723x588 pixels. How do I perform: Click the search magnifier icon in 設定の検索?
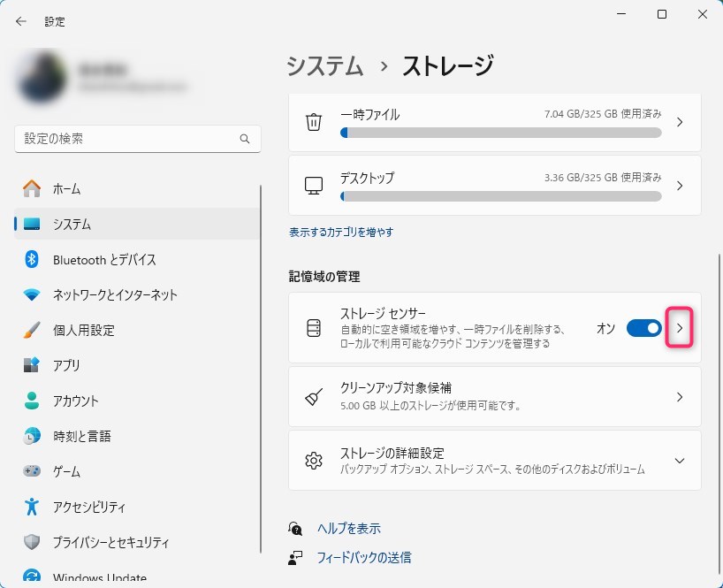pos(245,140)
